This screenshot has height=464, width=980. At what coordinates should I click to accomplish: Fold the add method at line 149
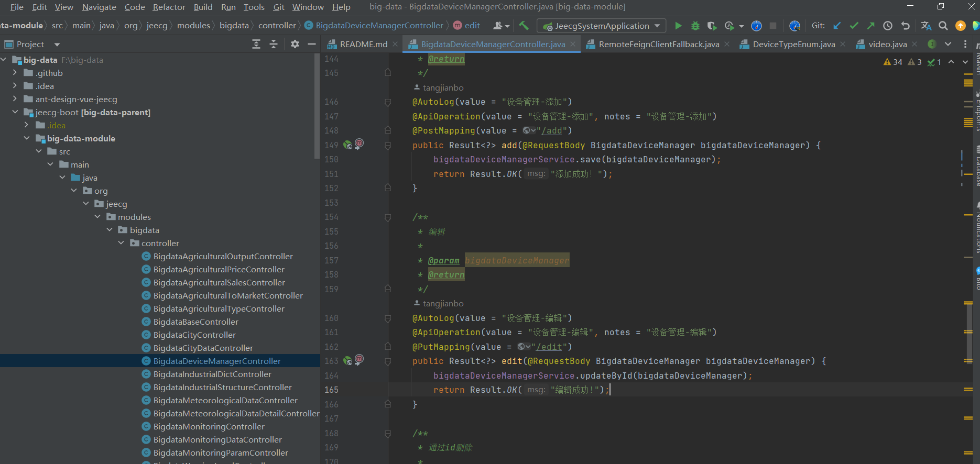click(x=388, y=145)
